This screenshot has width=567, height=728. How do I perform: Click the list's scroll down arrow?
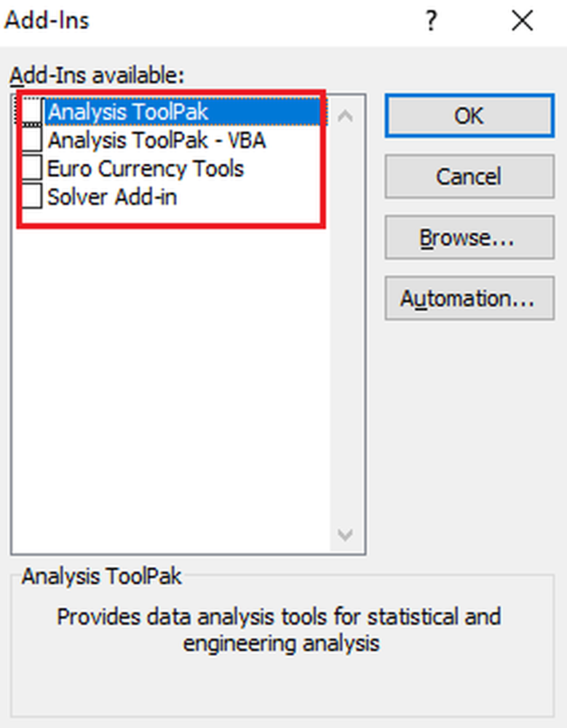(x=346, y=535)
